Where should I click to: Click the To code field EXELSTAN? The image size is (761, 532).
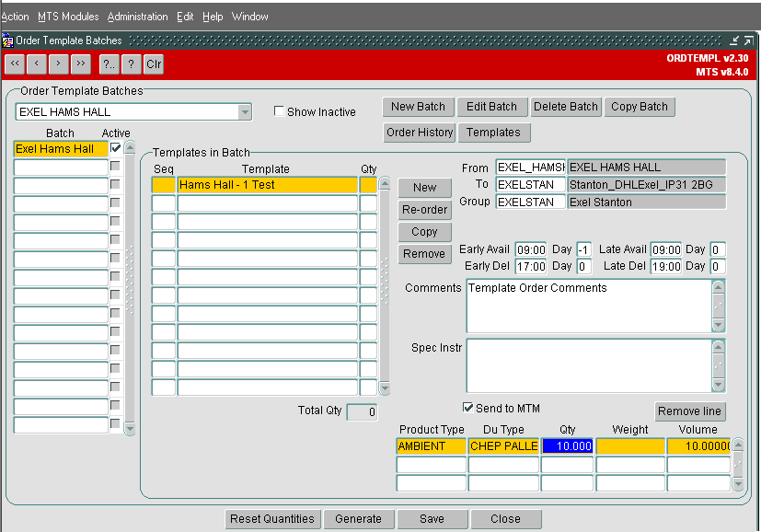tap(530, 185)
